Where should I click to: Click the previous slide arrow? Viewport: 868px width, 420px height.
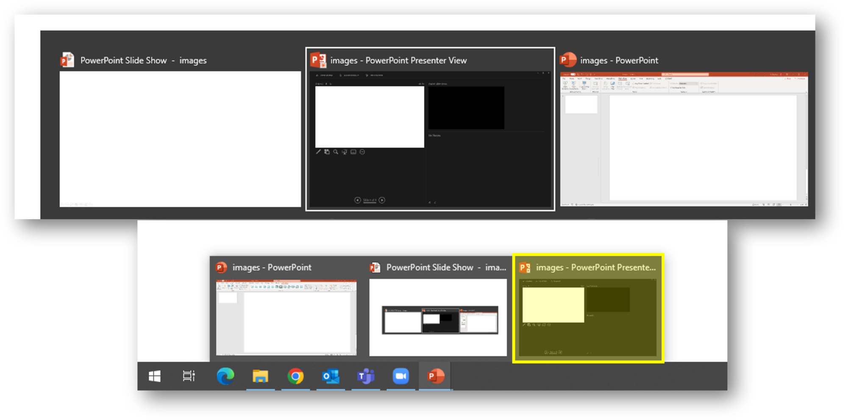[357, 200]
